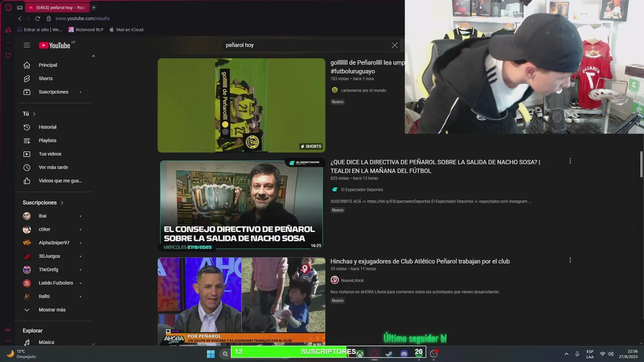
Task: Open Suscripciones in the sidebar
Action: 54,92
